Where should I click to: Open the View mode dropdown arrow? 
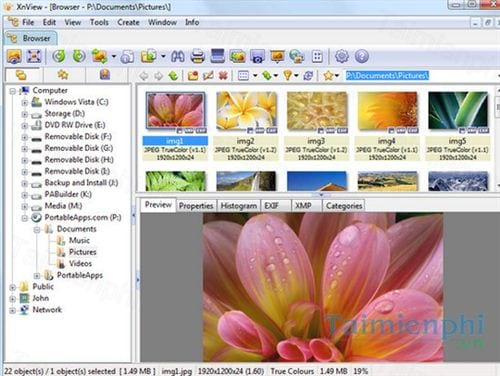coord(255,76)
